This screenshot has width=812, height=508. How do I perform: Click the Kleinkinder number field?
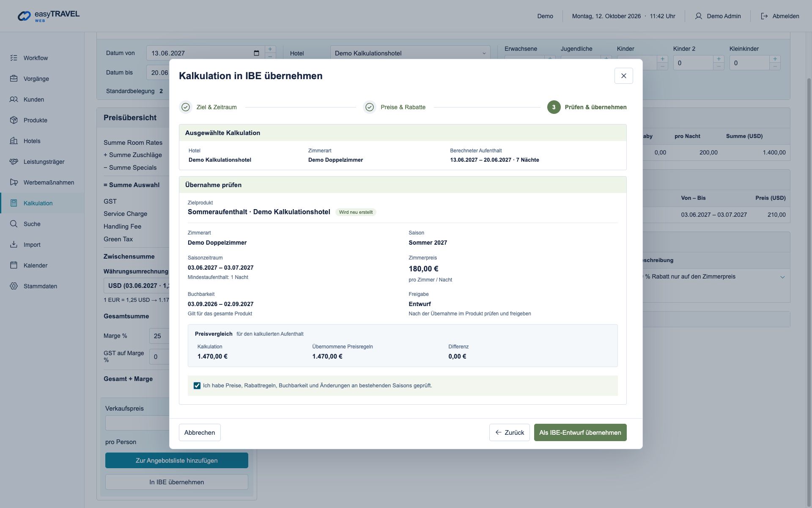749,63
